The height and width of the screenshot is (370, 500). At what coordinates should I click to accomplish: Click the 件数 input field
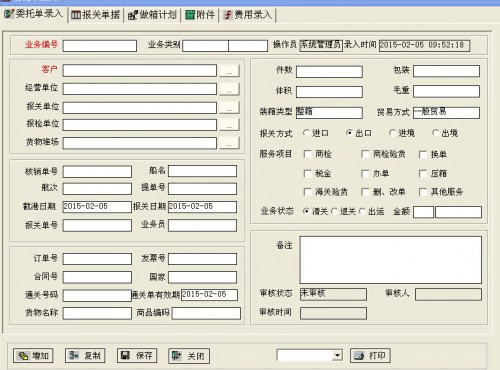[329, 72]
